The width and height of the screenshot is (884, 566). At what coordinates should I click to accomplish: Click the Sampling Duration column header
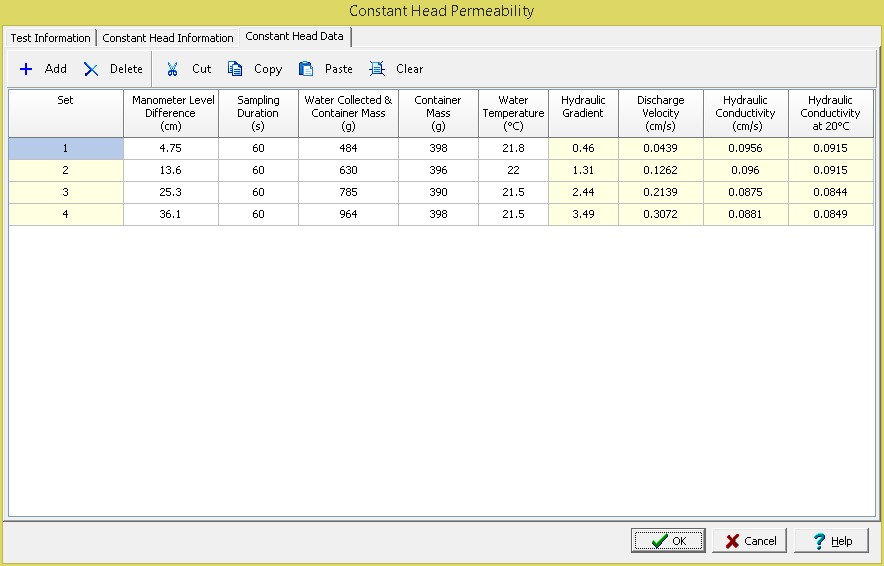[x=258, y=113]
